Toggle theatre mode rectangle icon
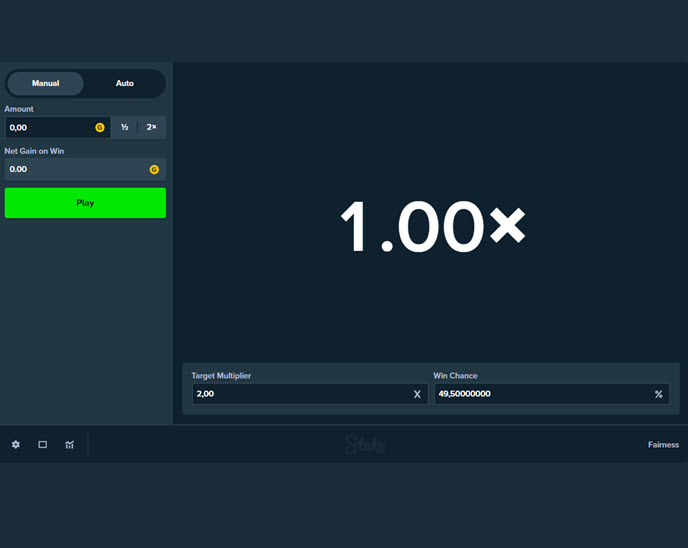This screenshot has height=548, width=688. pyautogui.click(x=43, y=444)
